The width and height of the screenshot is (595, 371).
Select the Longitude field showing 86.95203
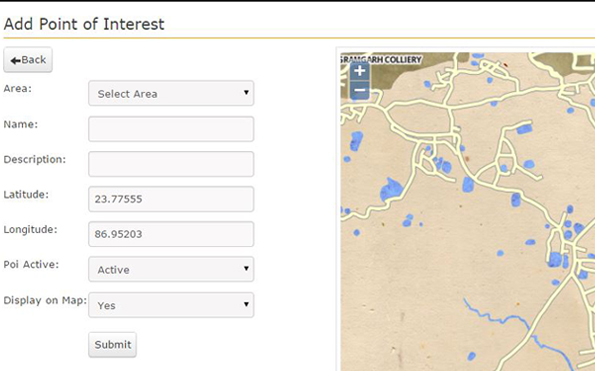pos(171,234)
